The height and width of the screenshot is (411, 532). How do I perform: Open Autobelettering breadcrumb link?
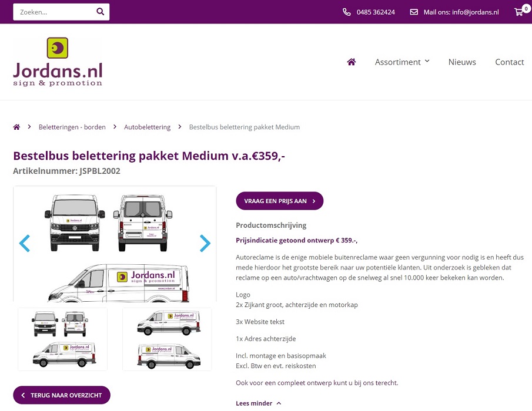pos(147,127)
